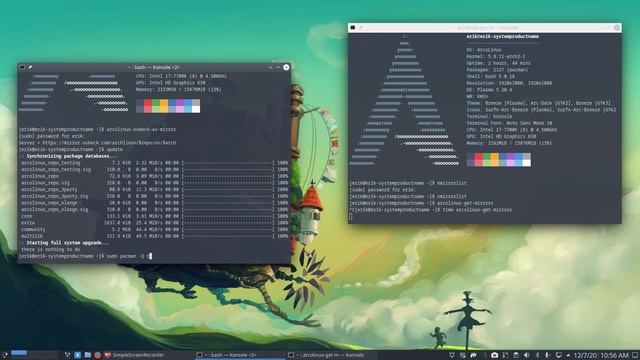Open the blue settings launcher in the taskbar
Viewport: 640px width, 360px height.
77,355
